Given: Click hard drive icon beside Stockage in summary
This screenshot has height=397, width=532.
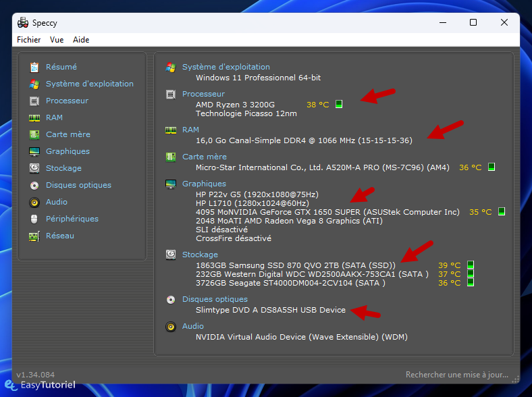Looking at the screenshot, I should tap(171, 255).
